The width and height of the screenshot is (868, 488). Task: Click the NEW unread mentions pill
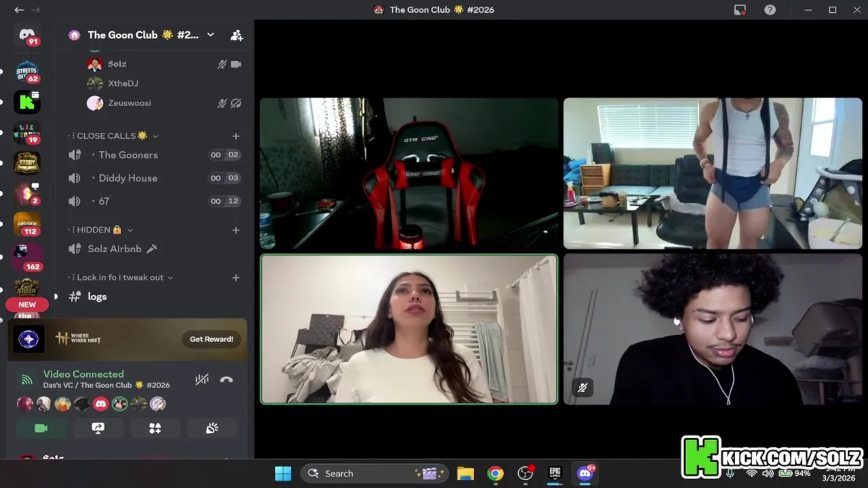(27, 304)
